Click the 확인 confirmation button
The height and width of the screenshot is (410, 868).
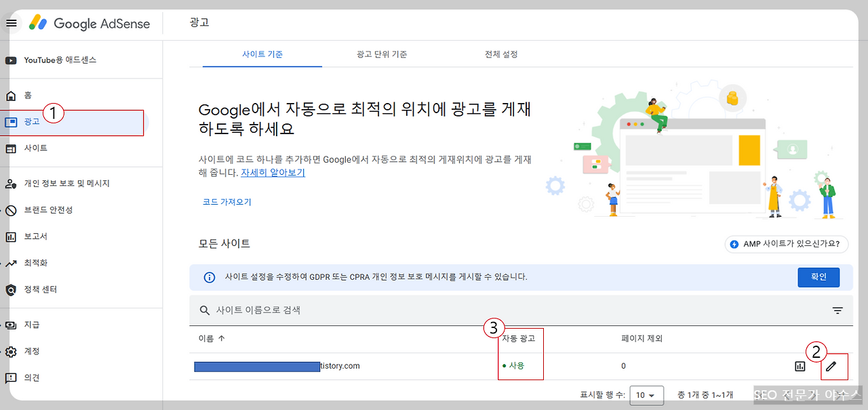click(818, 277)
